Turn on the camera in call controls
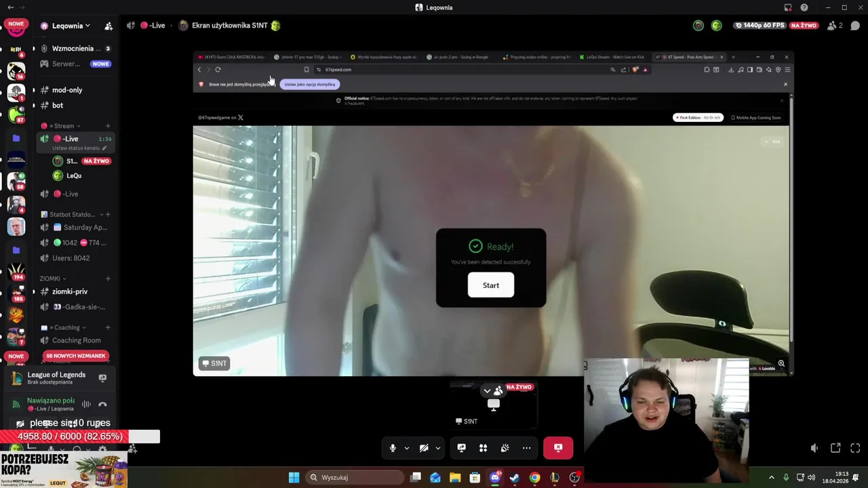 pos(424,448)
